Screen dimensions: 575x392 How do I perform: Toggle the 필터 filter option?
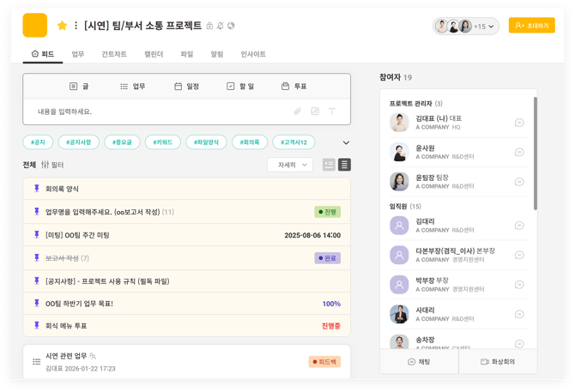[x=52, y=165]
